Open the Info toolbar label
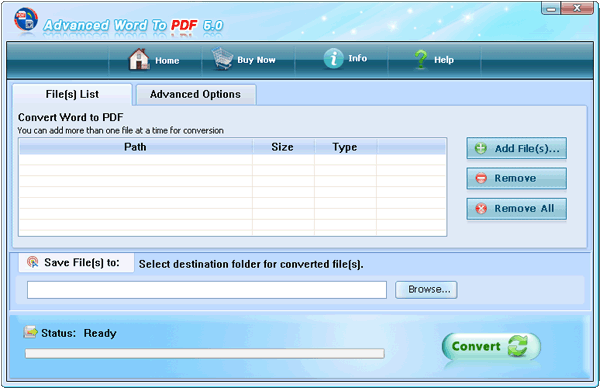The image size is (600, 388). 357,58
